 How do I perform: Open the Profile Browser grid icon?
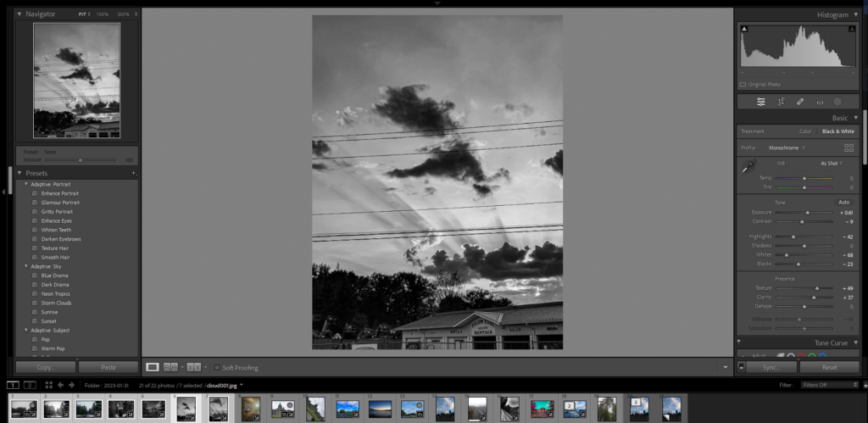tap(849, 147)
